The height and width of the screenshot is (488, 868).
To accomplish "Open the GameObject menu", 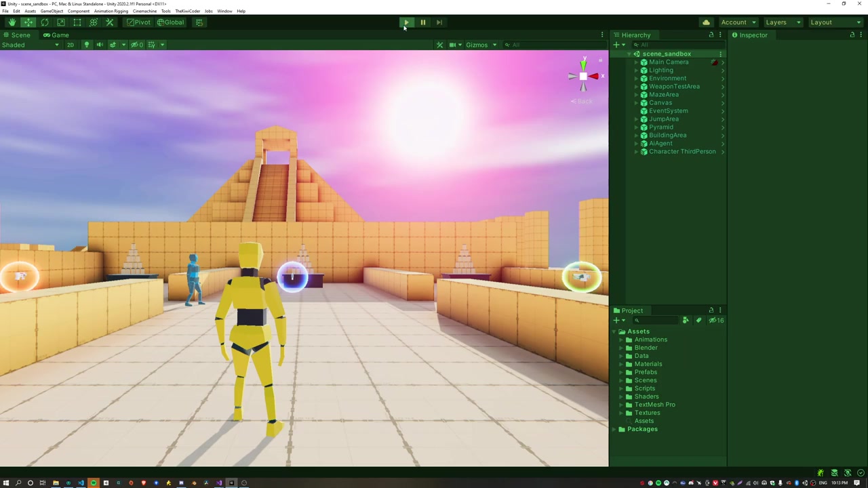I will click(x=52, y=12).
